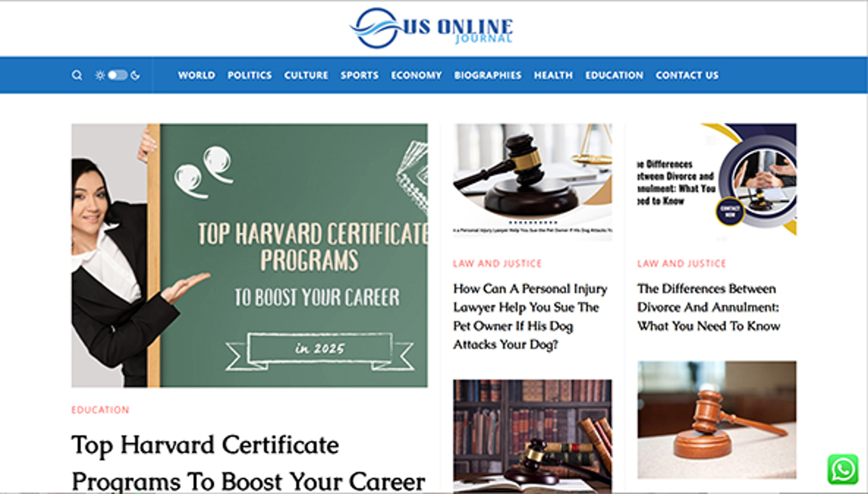Open the BIOGRAPHIES section
The height and width of the screenshot is (494, 868).
click(x=488, y=75)
